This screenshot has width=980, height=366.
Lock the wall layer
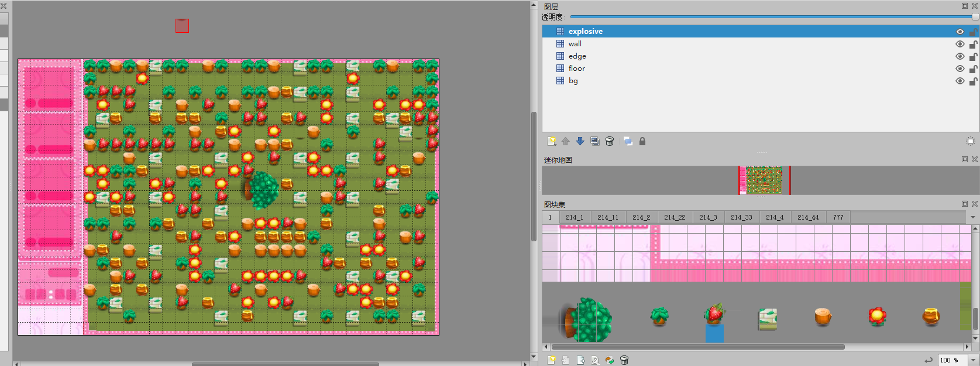[x=973, y=44]
